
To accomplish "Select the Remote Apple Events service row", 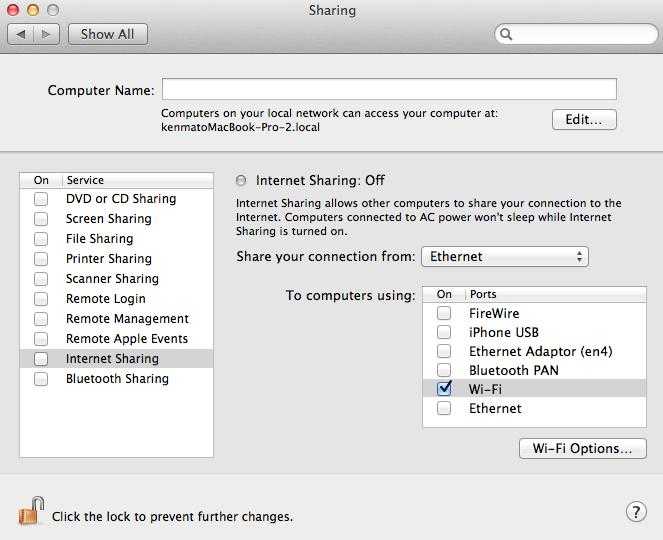I will click(x=116, y=339).
